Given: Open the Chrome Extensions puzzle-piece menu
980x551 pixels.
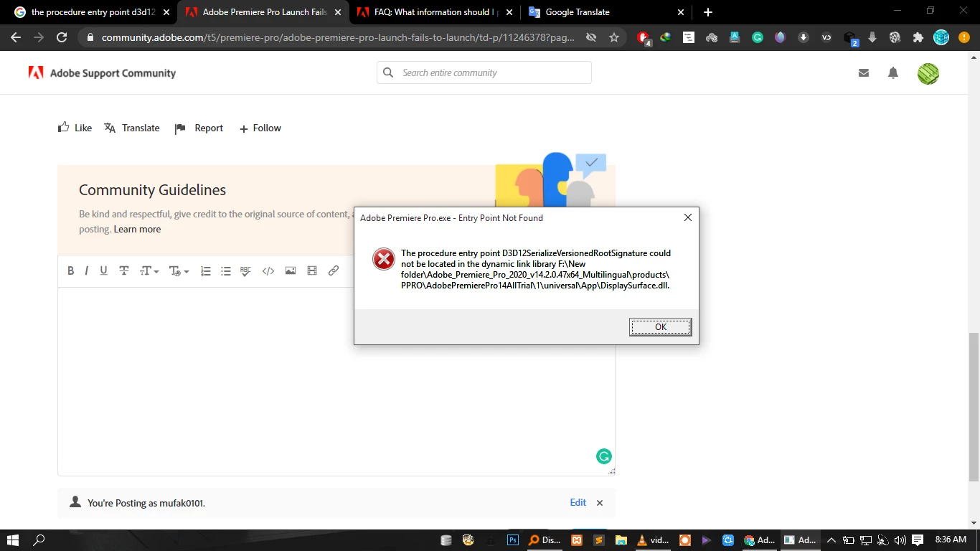Looking at the screenshot, I should [x=918, y=37].
